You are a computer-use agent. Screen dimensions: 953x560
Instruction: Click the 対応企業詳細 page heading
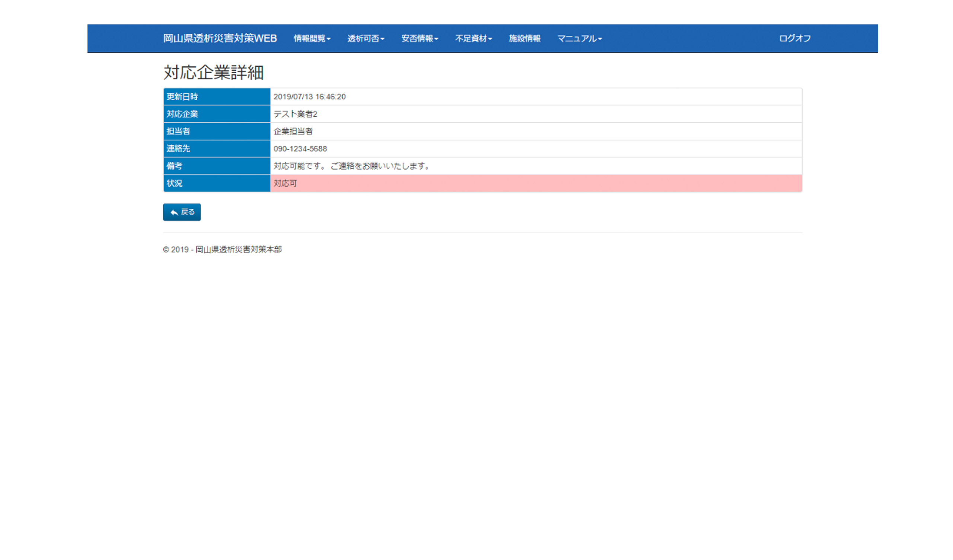[213, 73]
